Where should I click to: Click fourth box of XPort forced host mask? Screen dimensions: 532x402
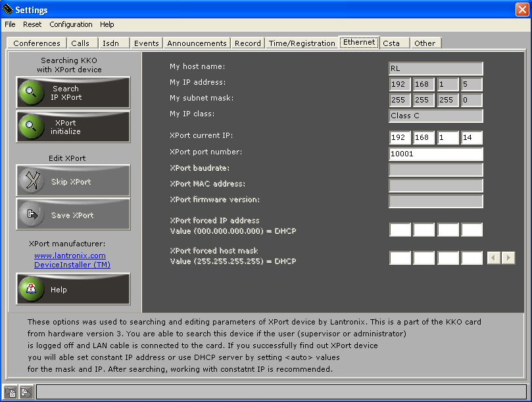[472, 258]
